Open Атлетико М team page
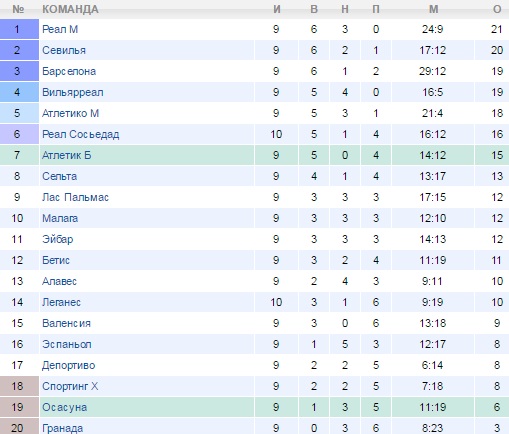The width and height of the screenshot is (509, 434). coord(71,113)
